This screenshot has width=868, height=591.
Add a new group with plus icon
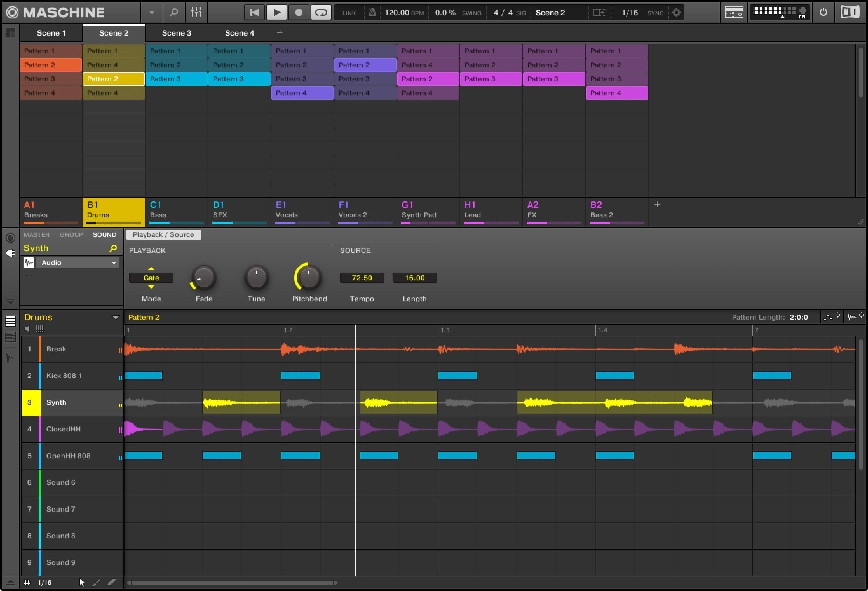pos(657,204)
